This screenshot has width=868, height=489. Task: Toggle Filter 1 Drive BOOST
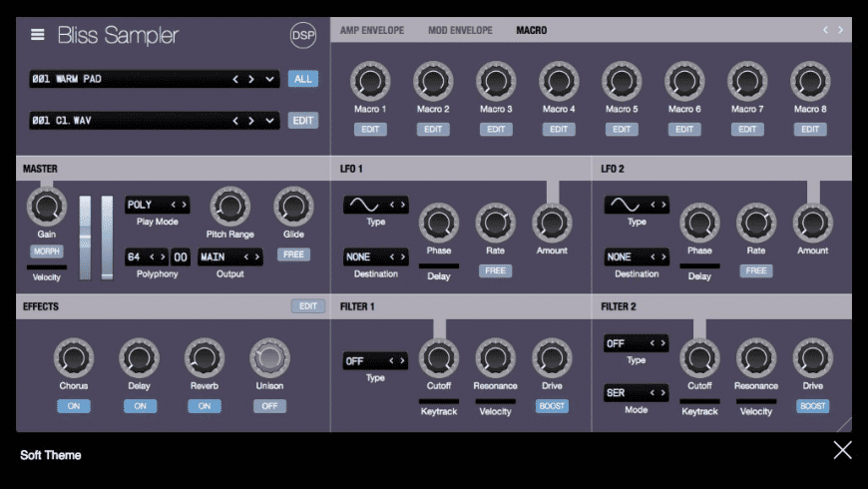552,406
